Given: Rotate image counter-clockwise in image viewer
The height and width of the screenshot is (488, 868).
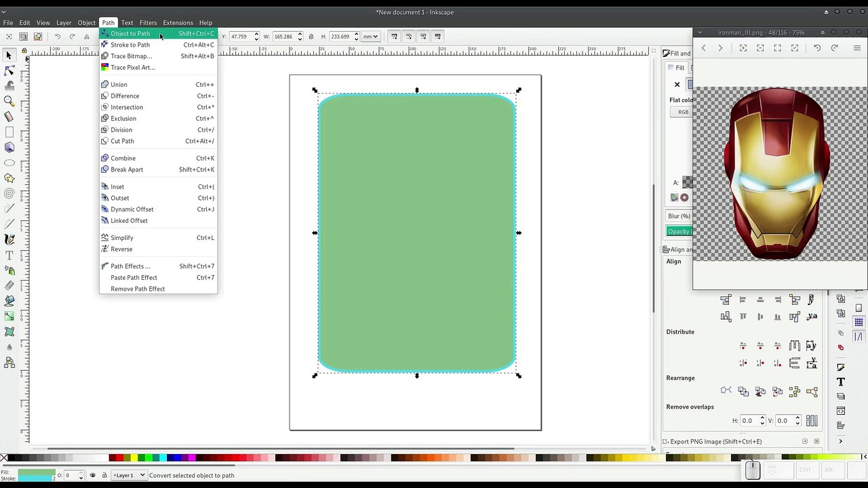Looking at the screenshot, I should tap(817, 48).
